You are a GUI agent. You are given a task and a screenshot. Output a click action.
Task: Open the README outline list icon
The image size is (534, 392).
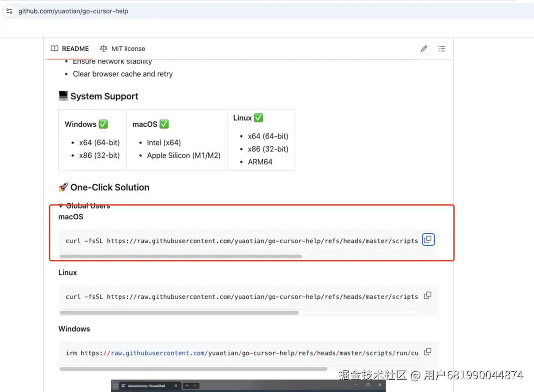[x=441, y=48]
